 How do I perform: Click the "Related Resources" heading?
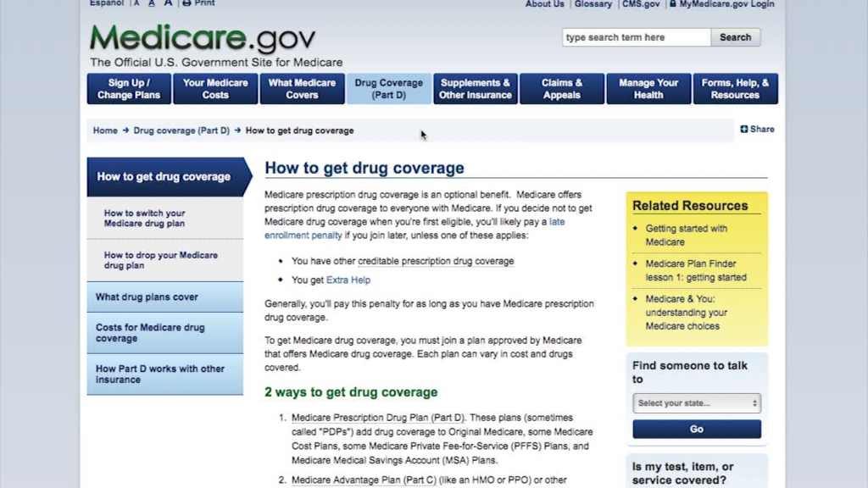tap(690, 206)
